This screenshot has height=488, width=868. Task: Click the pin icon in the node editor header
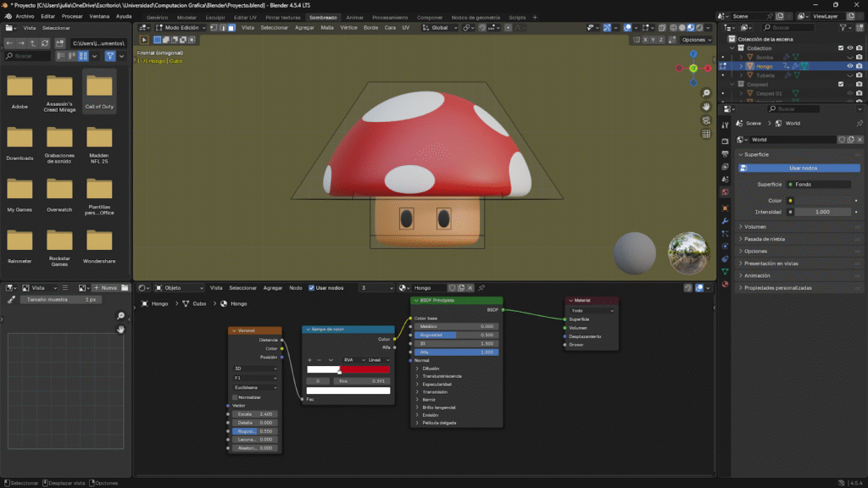tap(482, 288)
